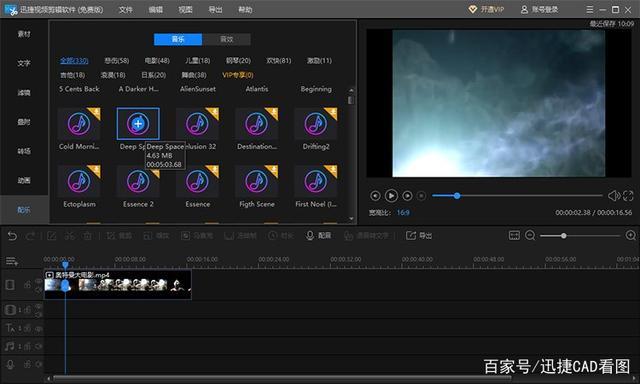The width and height of the screenshot is (640, 384).
Task: Open the 文件 menu
Action: [x=126, y=9]
